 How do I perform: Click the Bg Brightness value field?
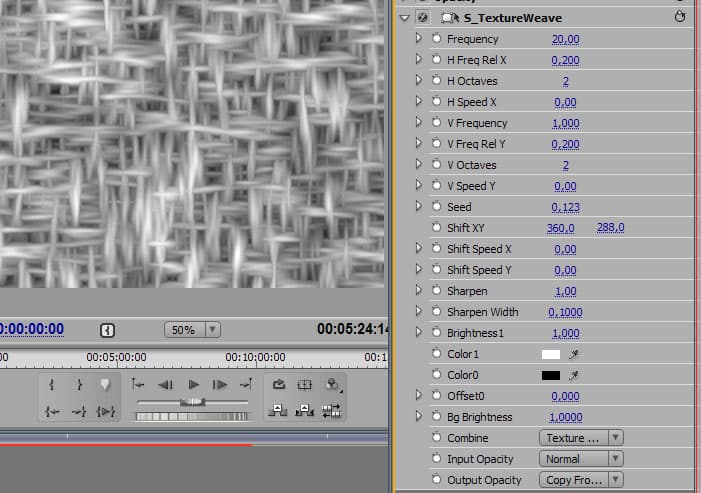pyautogui.click(x=568, y=417)
